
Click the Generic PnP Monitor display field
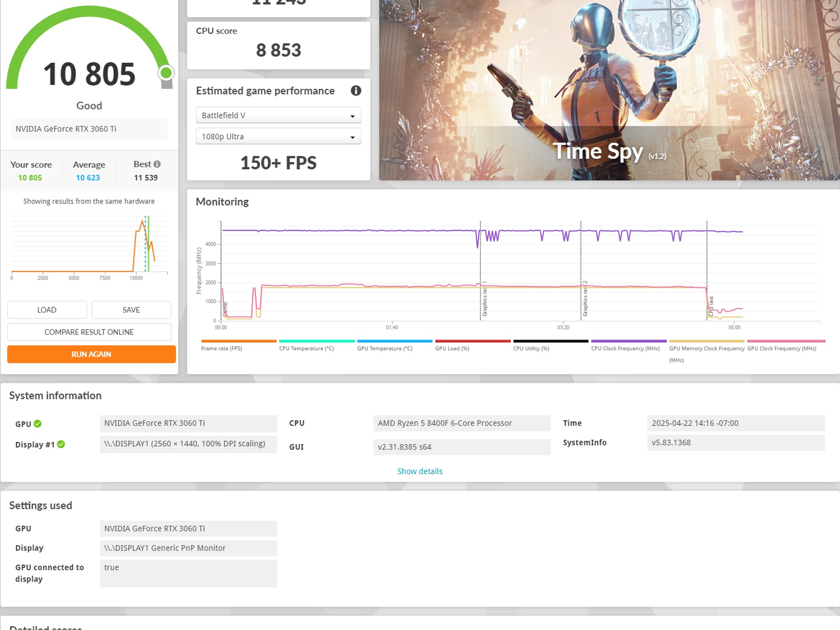[x=188, y=548]
